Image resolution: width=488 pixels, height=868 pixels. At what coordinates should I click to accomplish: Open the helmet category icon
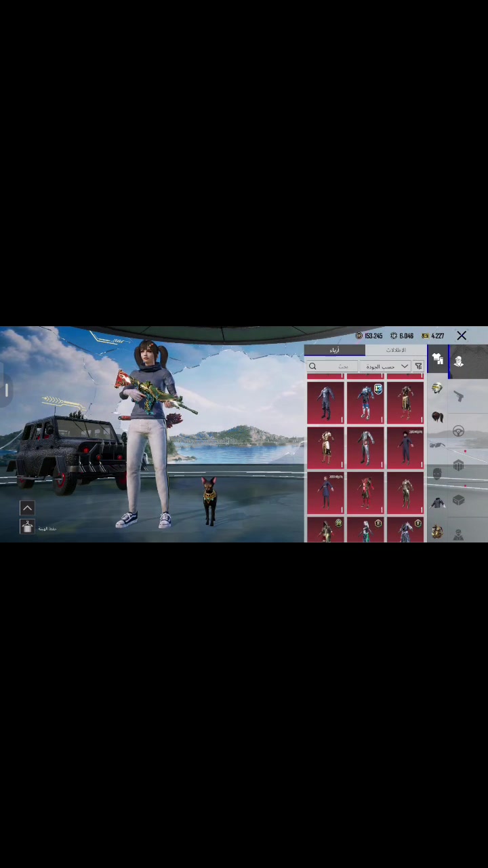pos(437,389)
